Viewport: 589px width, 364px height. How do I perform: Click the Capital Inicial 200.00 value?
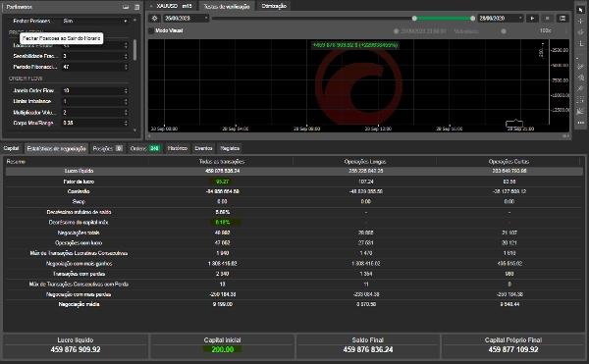coord(223,349)
